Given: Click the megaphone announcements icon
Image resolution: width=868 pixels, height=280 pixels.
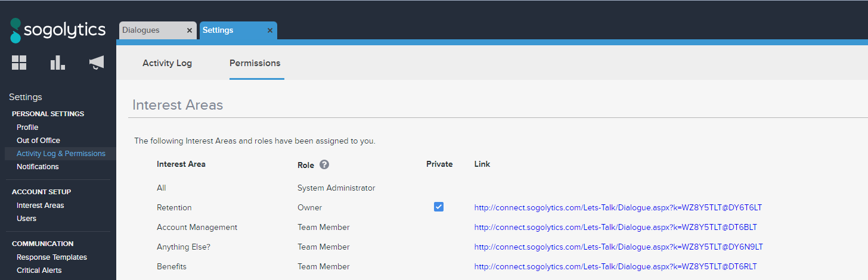Looking at the screenshot, I should pos(97,63).
